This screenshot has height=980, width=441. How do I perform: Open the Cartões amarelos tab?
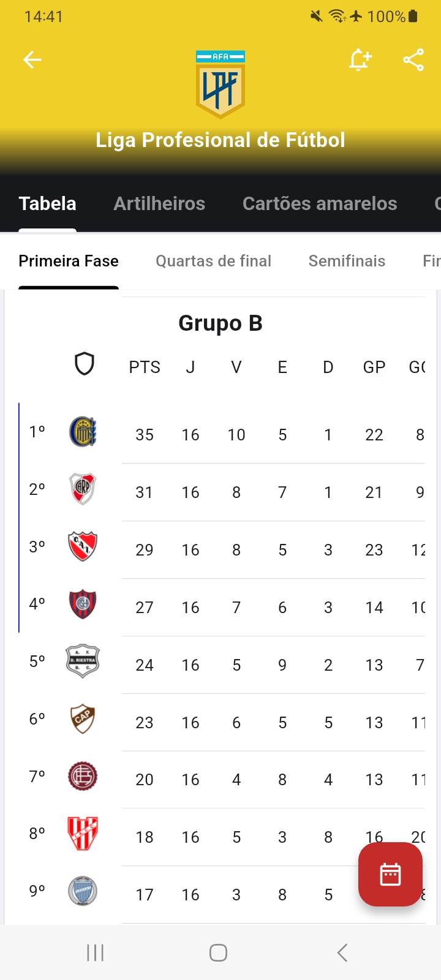320,203
